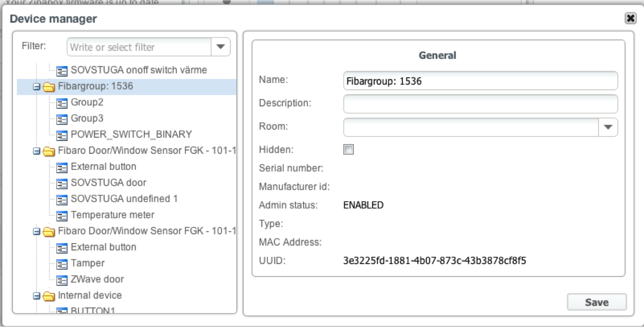
Task: Open the Room dropdown list
Action: tap(608, 127)
